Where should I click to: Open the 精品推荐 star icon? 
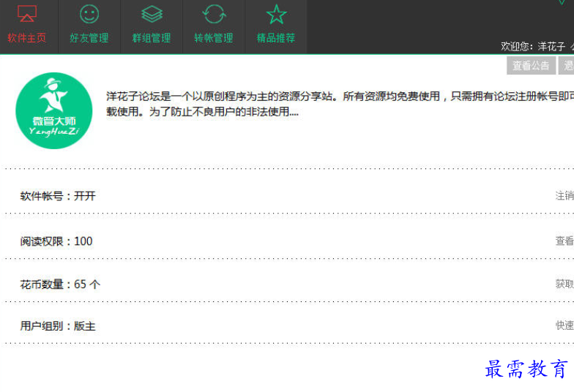[276, 15]
